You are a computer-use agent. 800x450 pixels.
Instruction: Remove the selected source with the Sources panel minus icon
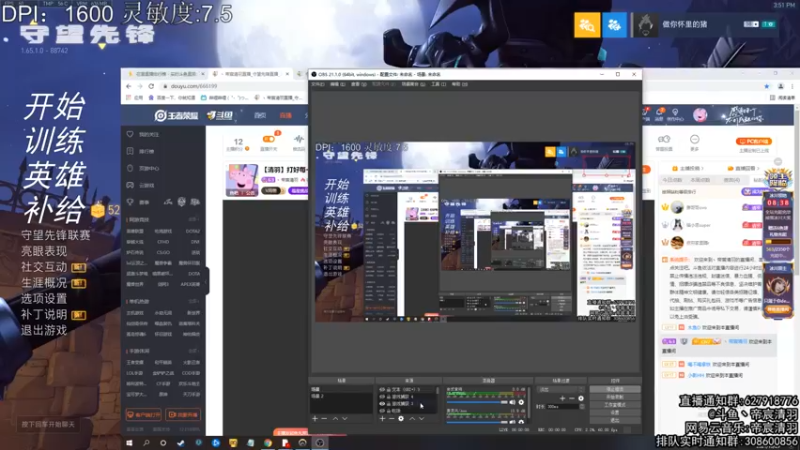(x=391, y=418)
